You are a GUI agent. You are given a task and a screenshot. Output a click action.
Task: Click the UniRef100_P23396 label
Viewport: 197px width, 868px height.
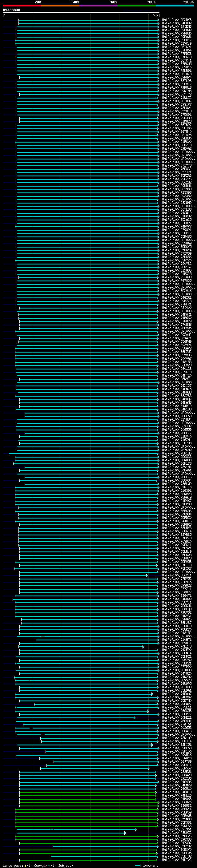(x=176, y=192)
